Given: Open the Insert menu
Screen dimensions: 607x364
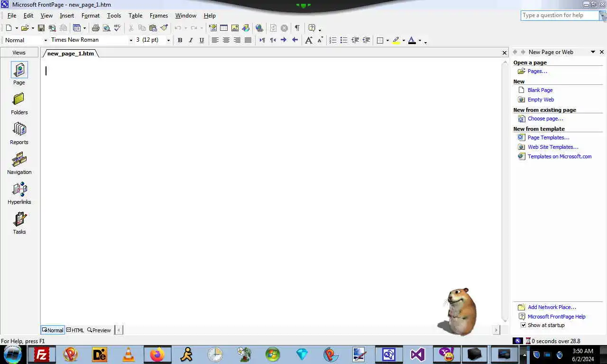Looking at the screenshot, I should point(67,16).
